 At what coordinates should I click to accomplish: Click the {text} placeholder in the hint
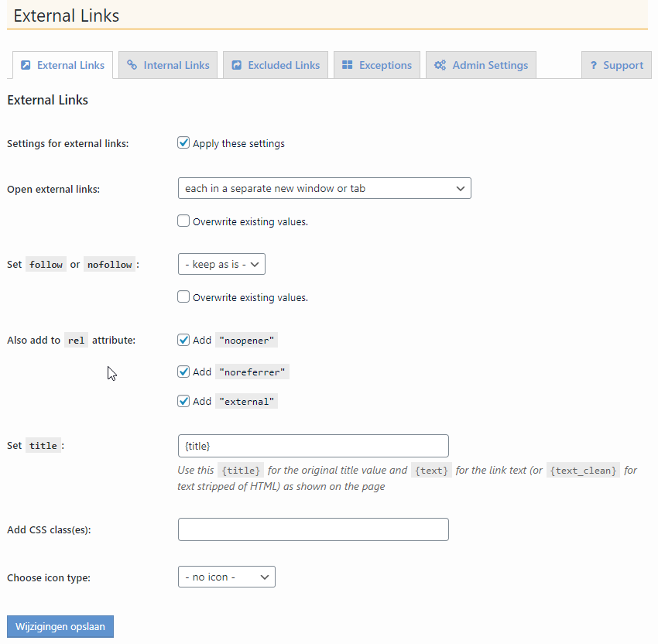click(x=431, y=471)
